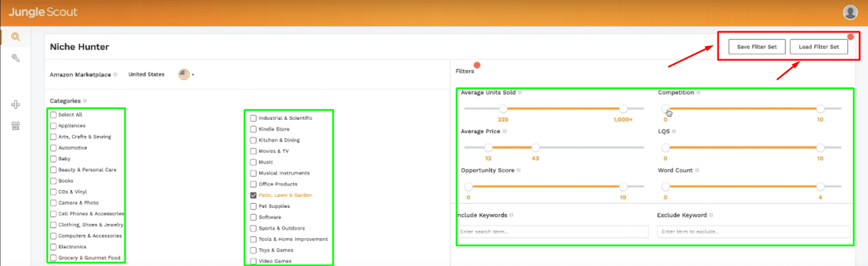Screen dimensions: 868x266
Task: Open the user profile avatar icon
Action: point(850,12)
